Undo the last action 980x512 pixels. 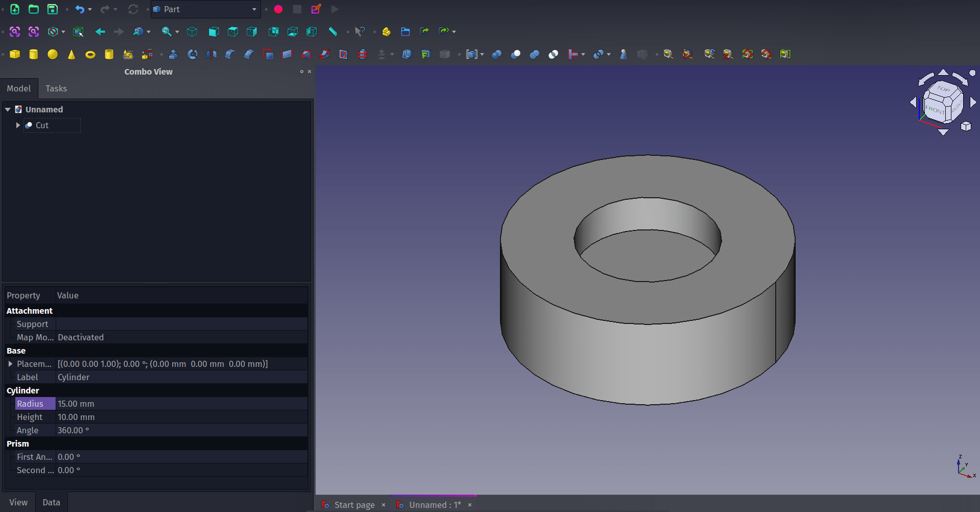(x=80, y=9)
